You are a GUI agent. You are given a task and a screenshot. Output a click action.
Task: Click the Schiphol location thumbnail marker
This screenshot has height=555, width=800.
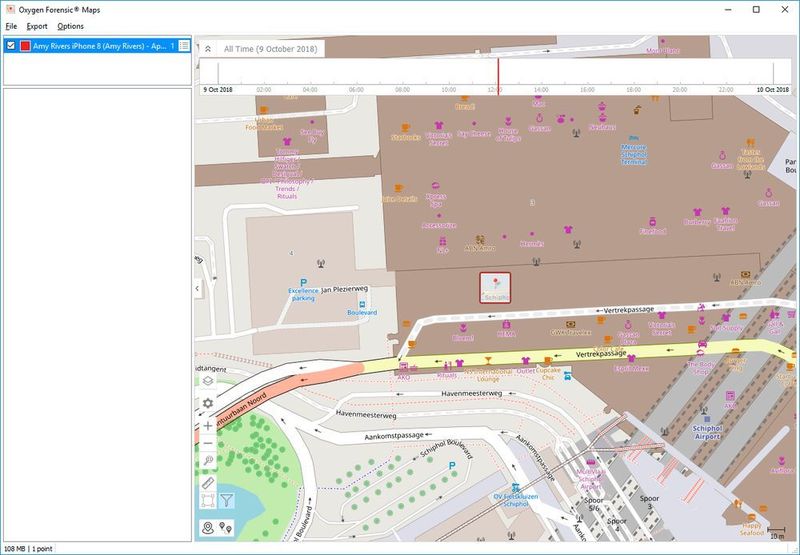[x=495, y=288]
